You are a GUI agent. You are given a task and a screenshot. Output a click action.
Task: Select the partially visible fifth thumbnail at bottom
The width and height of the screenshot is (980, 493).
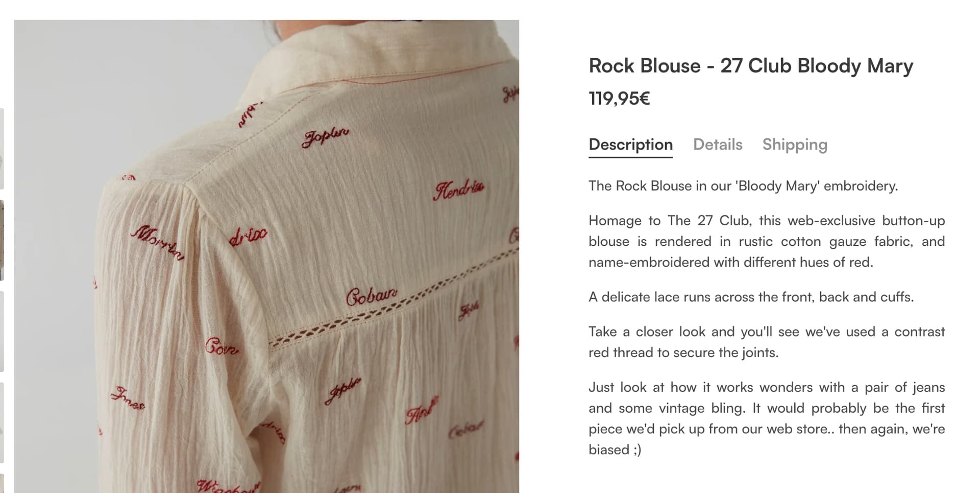2,483
